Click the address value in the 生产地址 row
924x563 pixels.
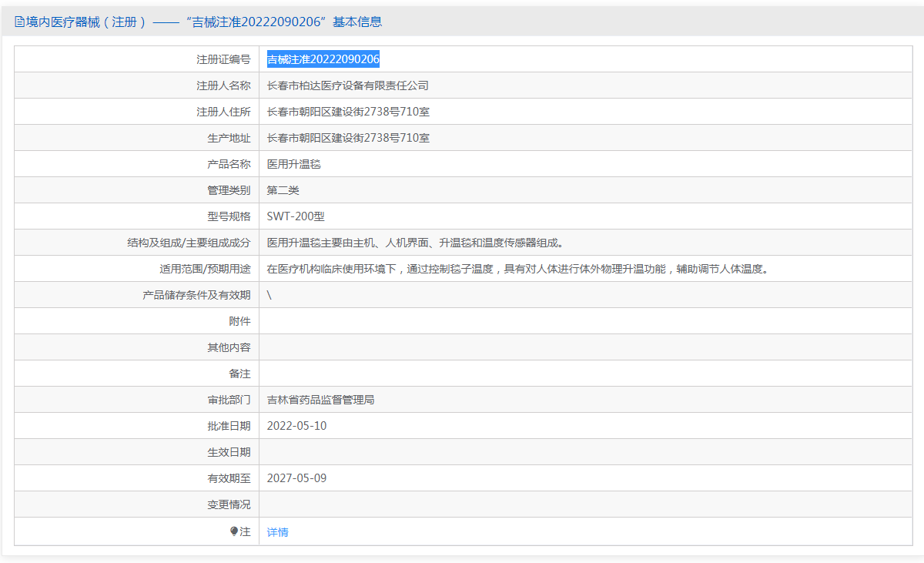click(x=348, y=138)
